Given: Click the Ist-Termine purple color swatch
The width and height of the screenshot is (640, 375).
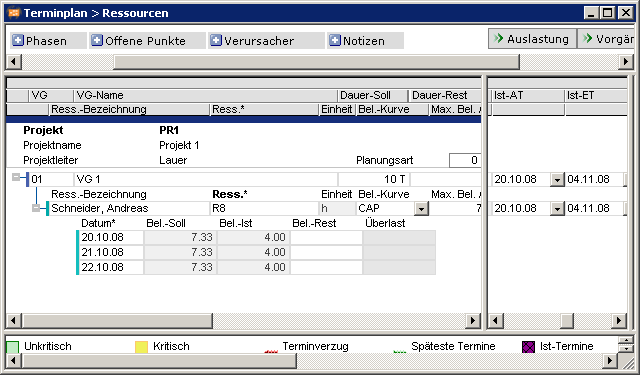Looking at the screenshot, I should pos(529,347).
